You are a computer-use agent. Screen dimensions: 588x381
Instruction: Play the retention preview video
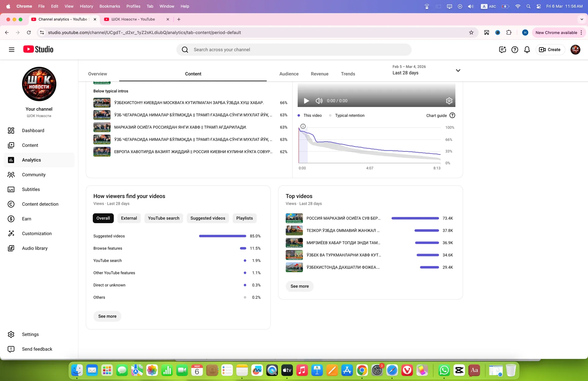(306, 101)
